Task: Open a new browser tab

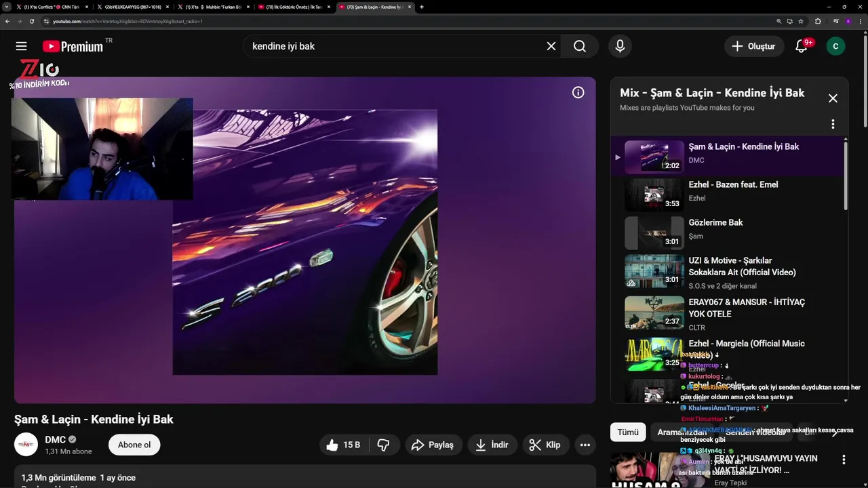Action: click(422, 7)
